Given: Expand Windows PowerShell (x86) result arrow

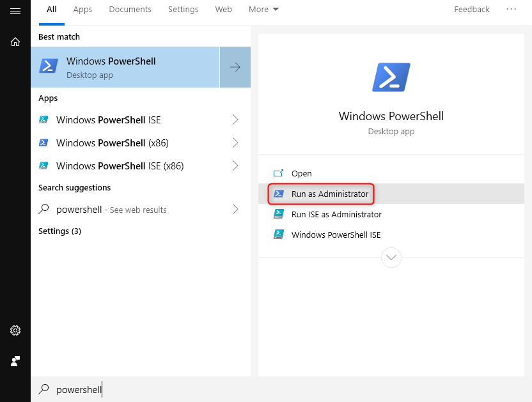Looking at the screenshot, I should coord(235,143).
